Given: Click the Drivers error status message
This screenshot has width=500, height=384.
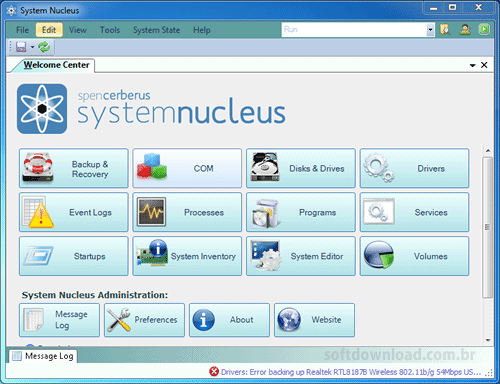Looking at the screenshot, I should 351,372.
